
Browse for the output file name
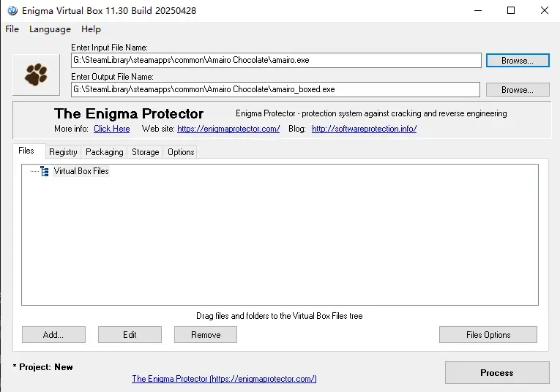(518, 90)
